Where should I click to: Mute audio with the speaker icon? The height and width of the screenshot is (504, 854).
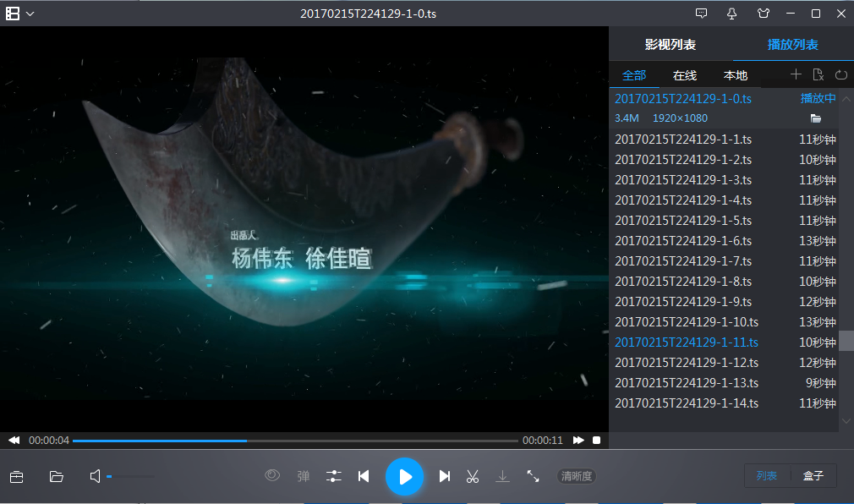point(95,477)
